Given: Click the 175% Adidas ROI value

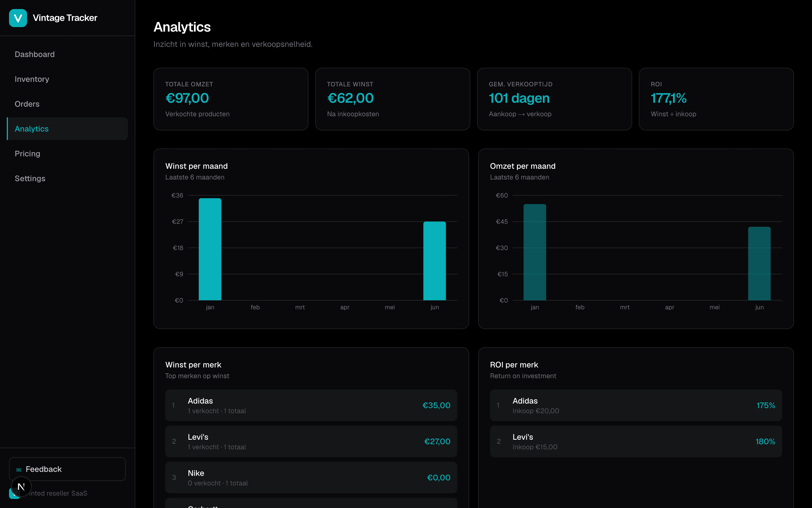Looking at the screenshot, I should coord(766,406).
